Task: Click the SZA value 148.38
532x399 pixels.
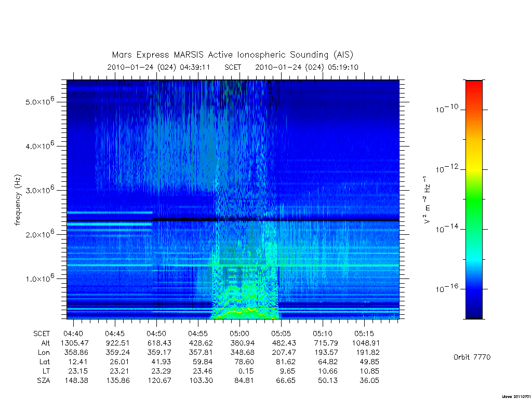Action: pos(76,381)
